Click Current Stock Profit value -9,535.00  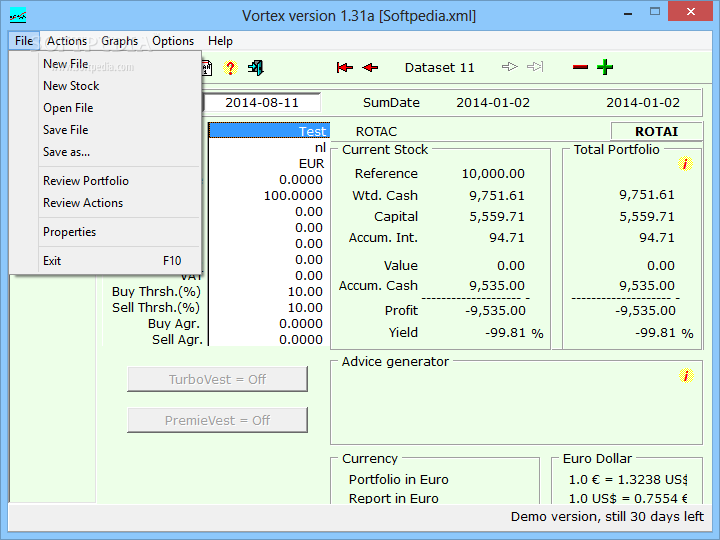[495, 311]
